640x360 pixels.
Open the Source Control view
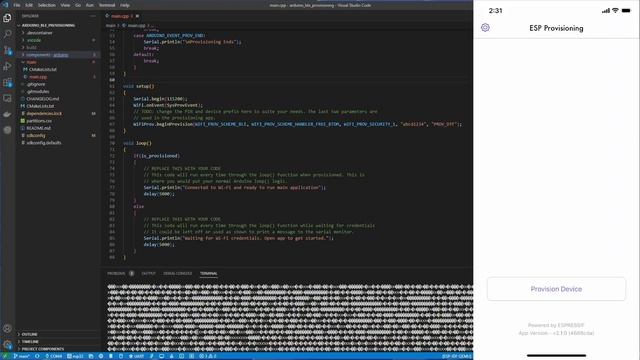pyautogui.click(x=7, y=50)
